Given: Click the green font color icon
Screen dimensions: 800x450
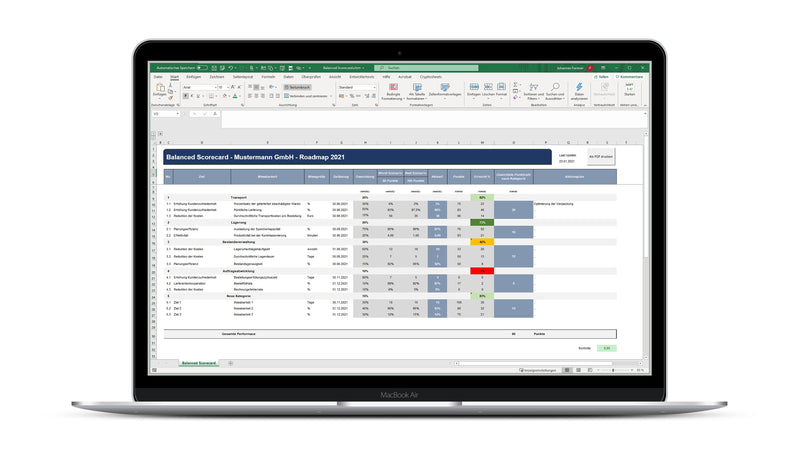Looking at the screenshot, I should 235,96.
